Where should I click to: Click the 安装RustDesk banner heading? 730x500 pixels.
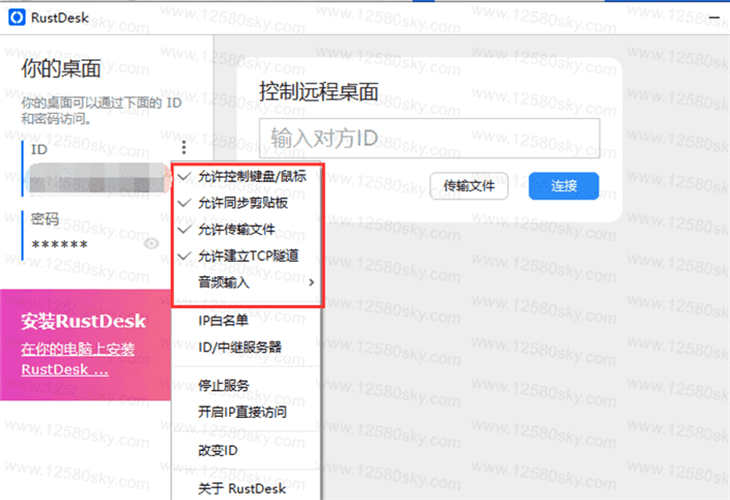(83, 321)
